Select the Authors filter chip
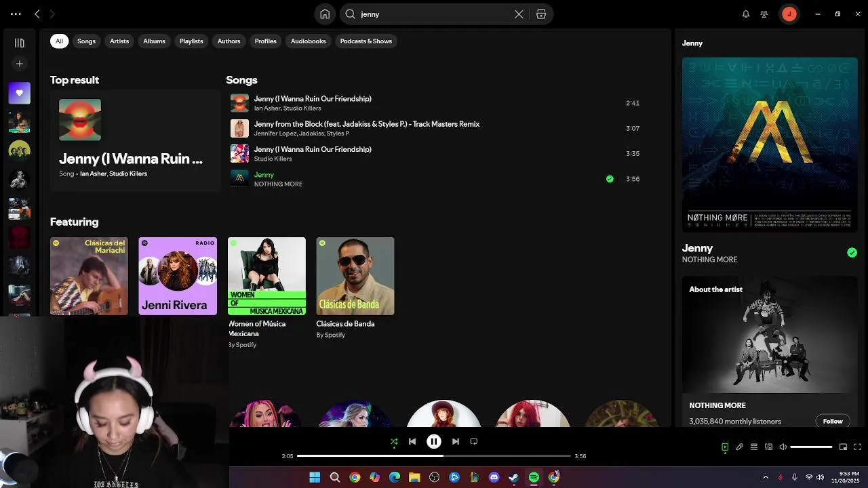 (229, 41)
